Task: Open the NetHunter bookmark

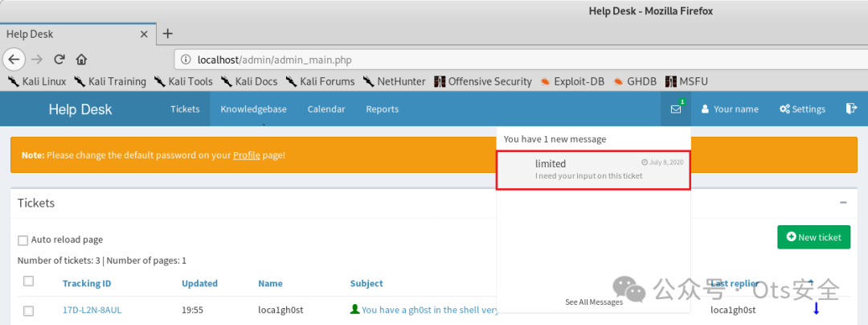Action: pyautogui.click(x=394, y=82)
